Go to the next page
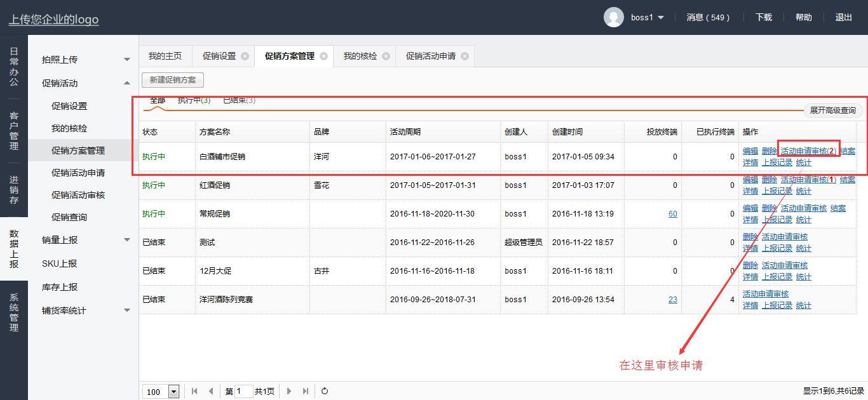 [x=289, y=391]
